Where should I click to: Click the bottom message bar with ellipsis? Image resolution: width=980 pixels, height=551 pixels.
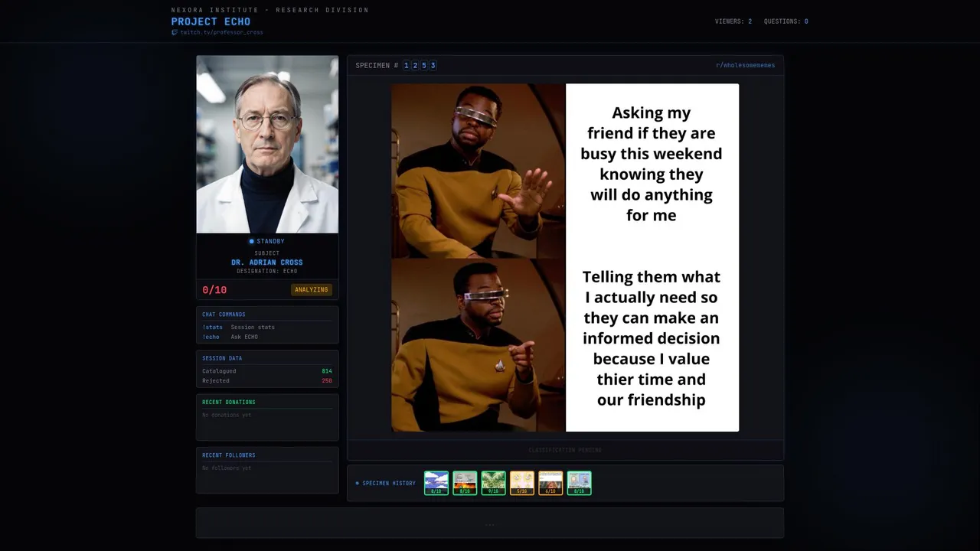coord(490,523)
